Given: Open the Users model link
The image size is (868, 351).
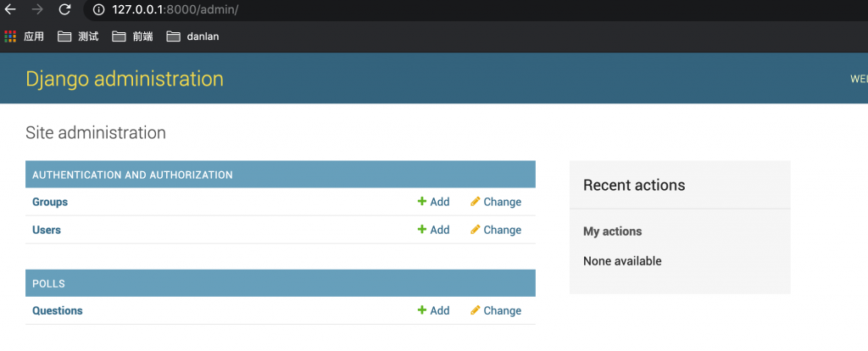Looking at the screenshot, I should coord(47,230).
